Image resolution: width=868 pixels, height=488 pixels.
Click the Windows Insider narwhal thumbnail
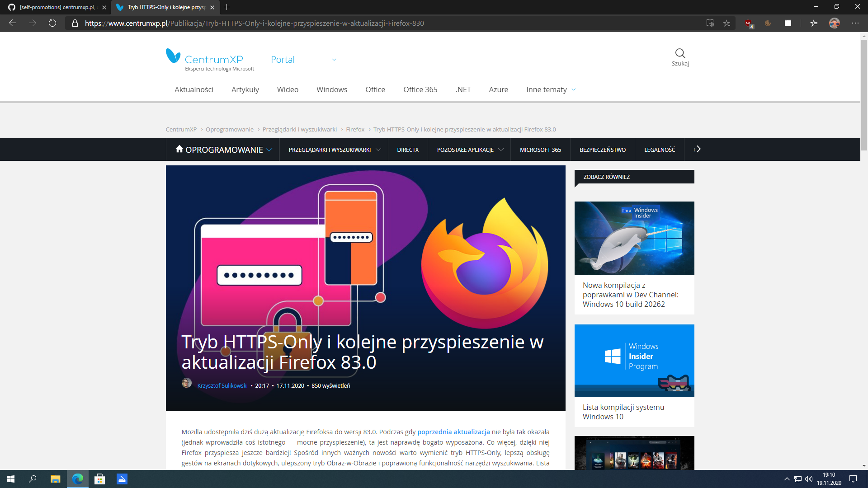click(x=634, y=238)
